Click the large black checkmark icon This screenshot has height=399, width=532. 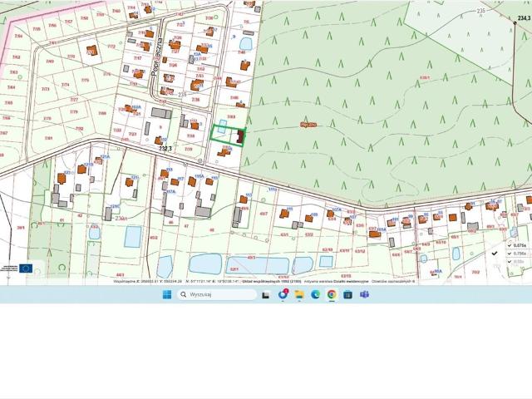[495, 253]
